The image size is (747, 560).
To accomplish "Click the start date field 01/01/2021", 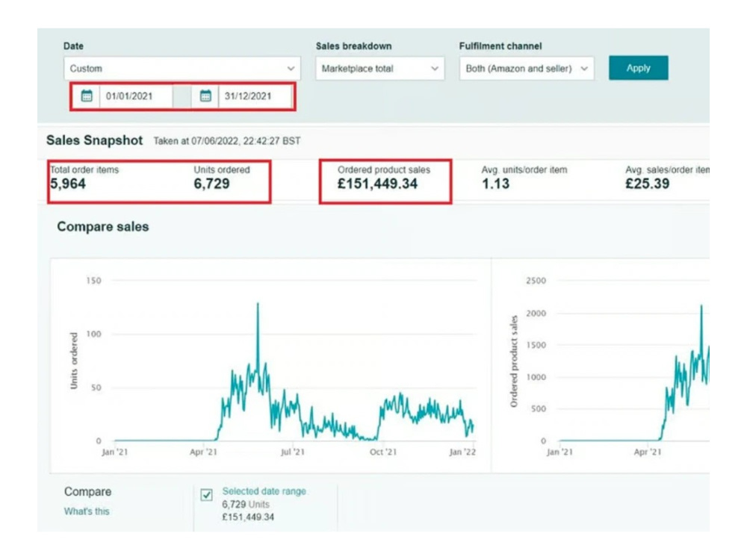I will coord(136,96).
